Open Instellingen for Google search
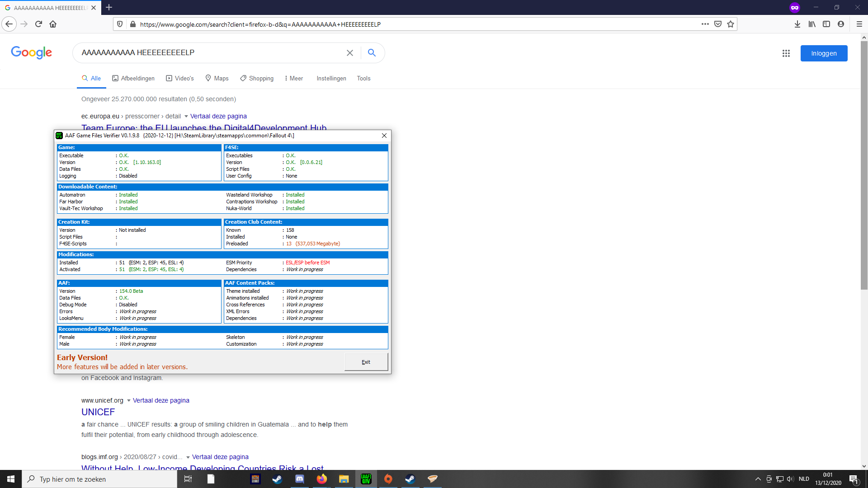 (x=331, y=78)
